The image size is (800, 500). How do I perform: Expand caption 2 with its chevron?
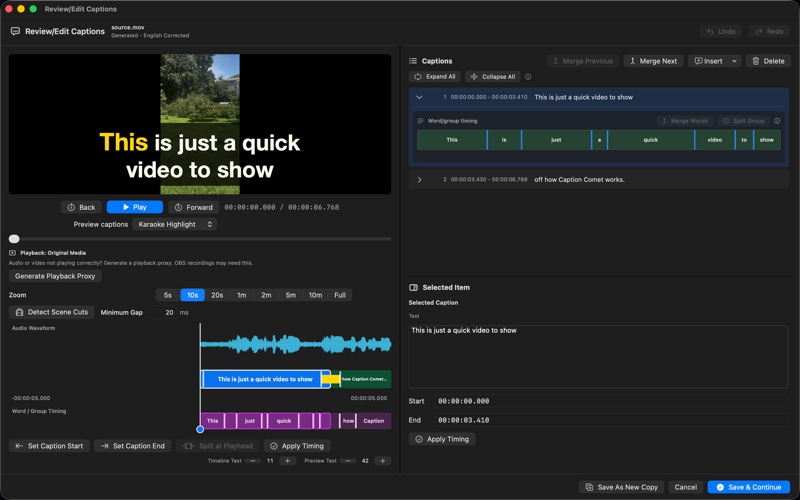tap(419, 180)
